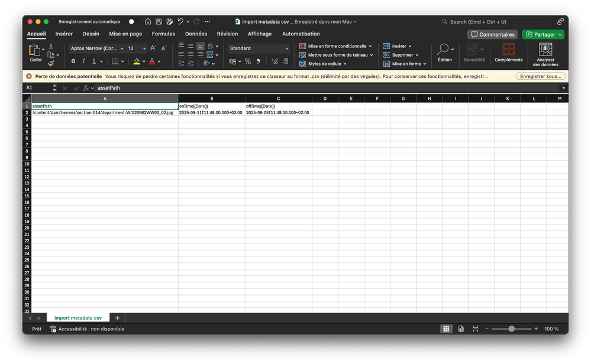
Task: Adjust the zoom slider in status bar
Action: [511, 329]
